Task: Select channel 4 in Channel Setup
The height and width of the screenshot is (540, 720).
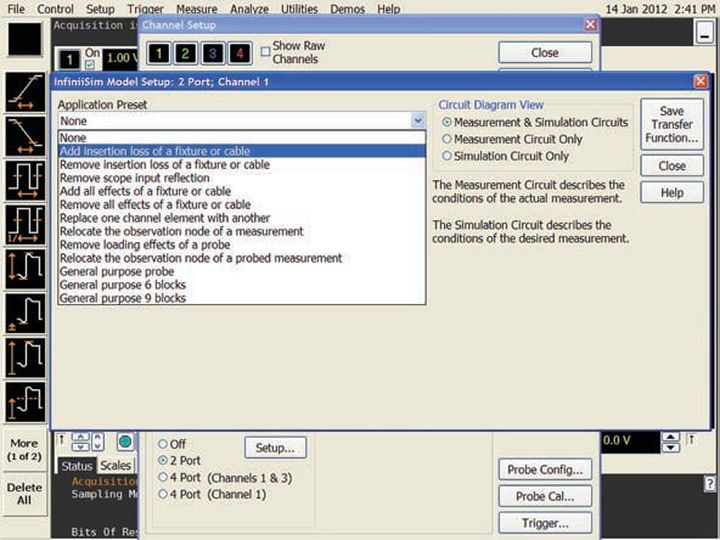Action: tap(239, 54)
